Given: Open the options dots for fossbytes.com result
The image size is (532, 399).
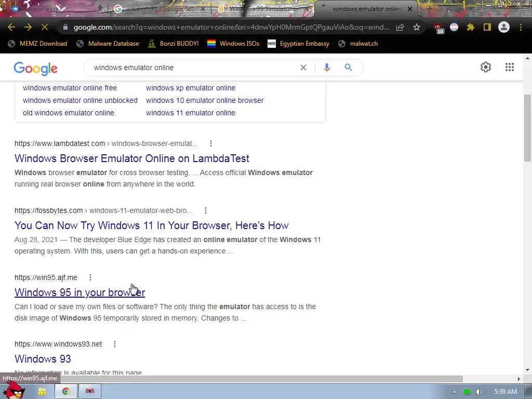Looking at the screenshot, I should [206, 211].
